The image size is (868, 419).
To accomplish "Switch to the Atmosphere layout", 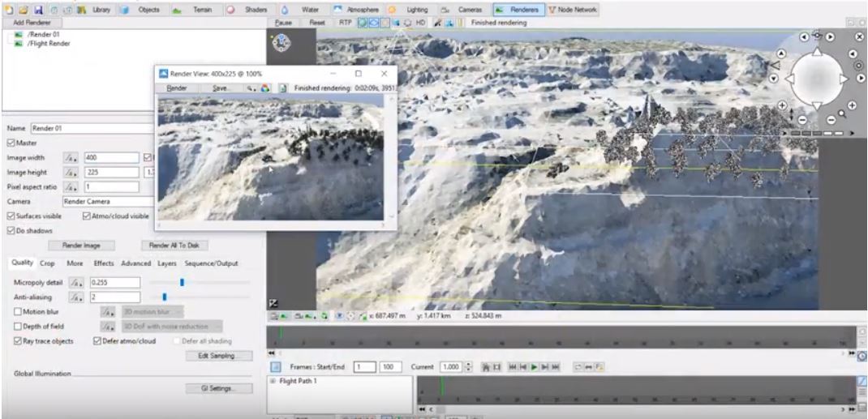I will 357,10.
